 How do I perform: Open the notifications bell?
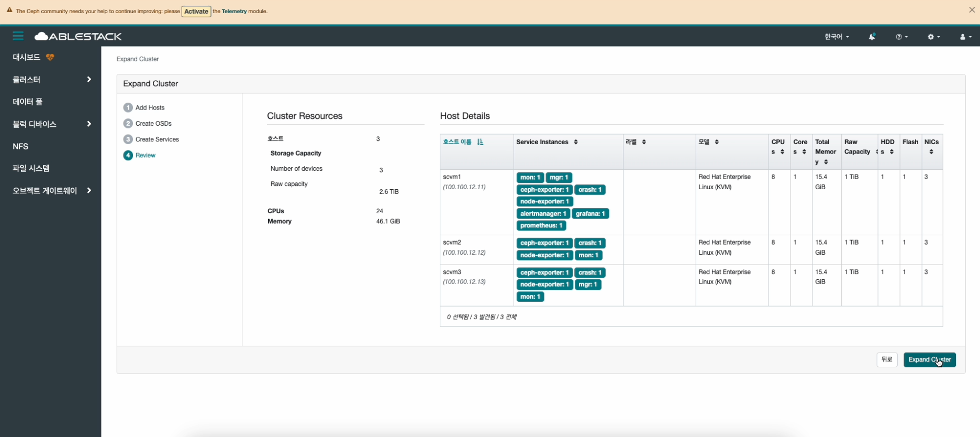872,37
